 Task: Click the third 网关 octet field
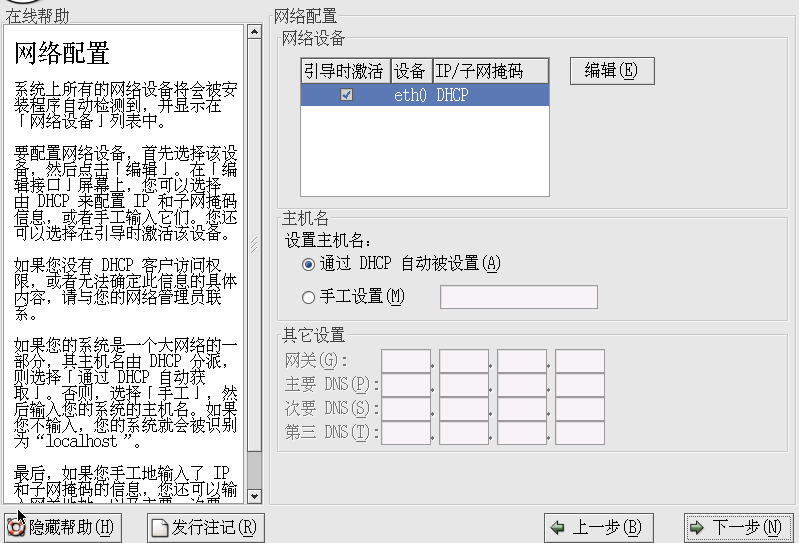point(522,361)
